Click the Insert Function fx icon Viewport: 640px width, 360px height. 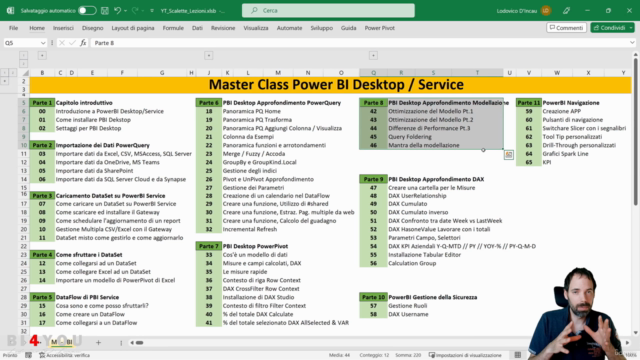pos(83,43)
